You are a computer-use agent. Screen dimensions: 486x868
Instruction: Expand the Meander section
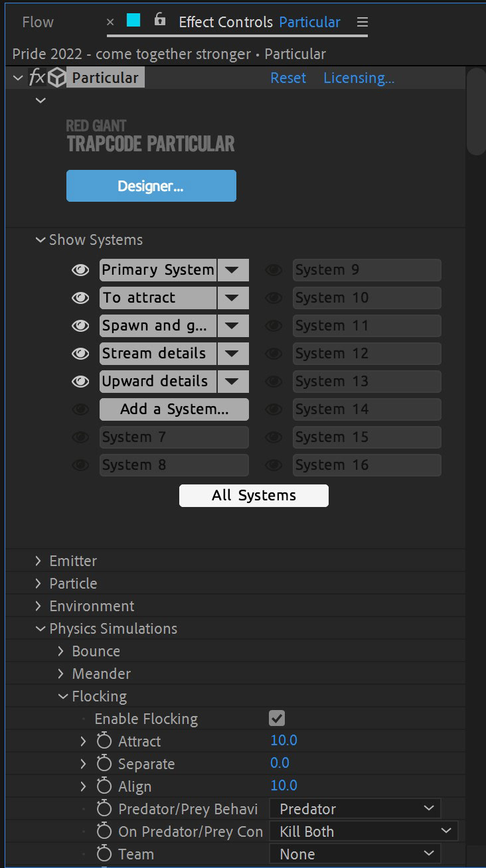pyautogui.click(x=61, y=674)
